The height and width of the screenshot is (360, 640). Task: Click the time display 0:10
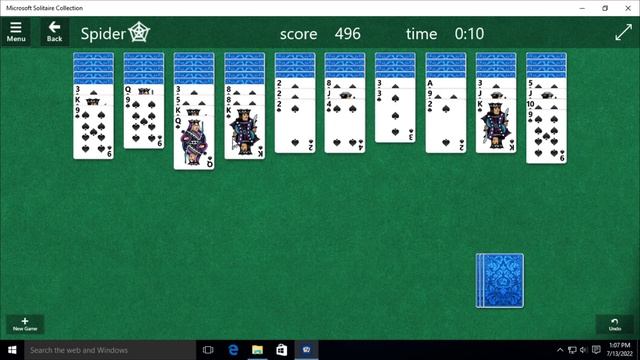click(469, 33)
